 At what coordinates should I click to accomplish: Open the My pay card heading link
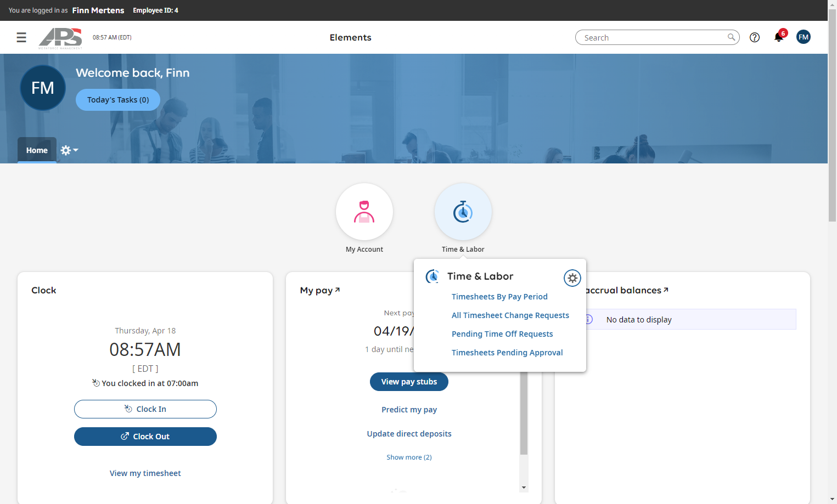[320, 290]
